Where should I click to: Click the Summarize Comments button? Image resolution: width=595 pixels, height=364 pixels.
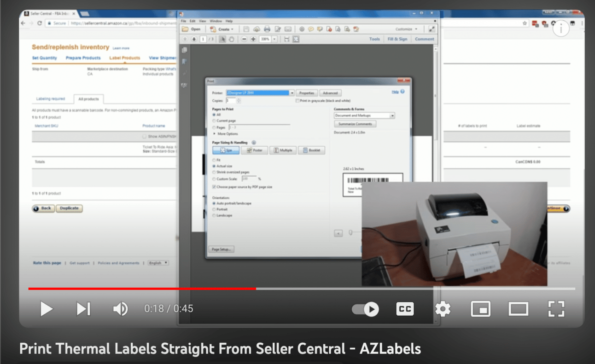pos(356,124)
